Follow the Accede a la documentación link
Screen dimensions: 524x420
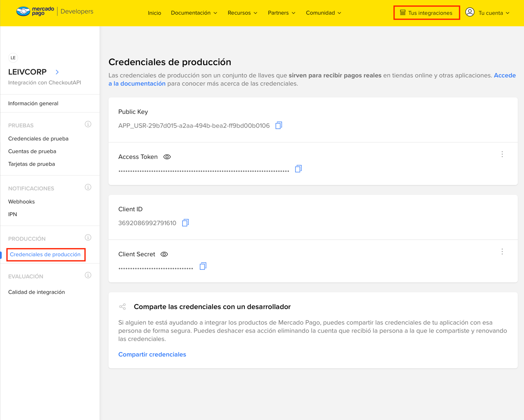137,84
